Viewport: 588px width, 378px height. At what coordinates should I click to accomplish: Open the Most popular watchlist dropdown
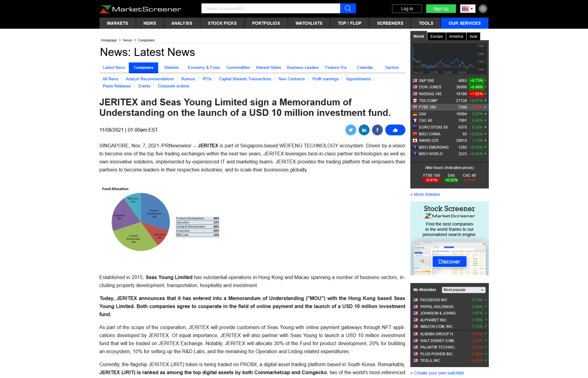(464, 290)
